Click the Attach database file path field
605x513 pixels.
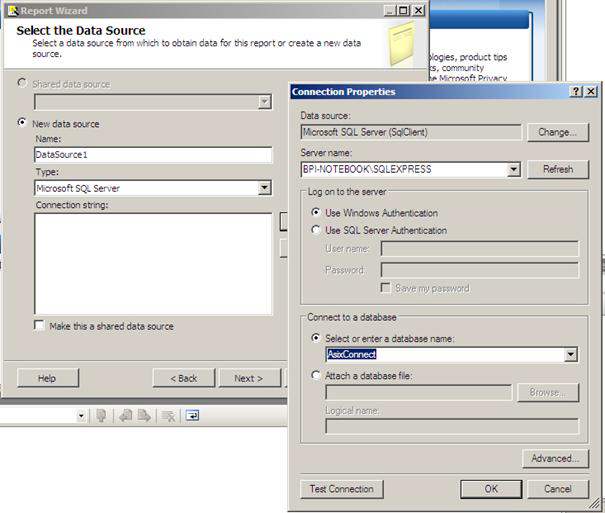pos(419,393)
